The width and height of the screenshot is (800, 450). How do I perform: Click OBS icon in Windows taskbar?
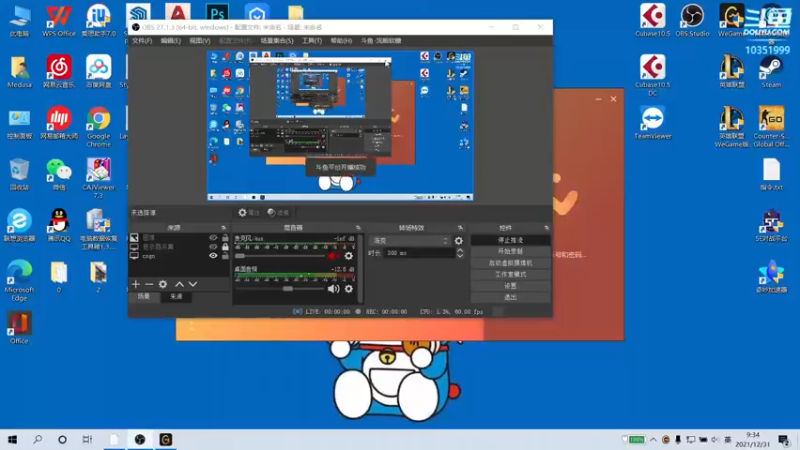(x=140, y=439)
